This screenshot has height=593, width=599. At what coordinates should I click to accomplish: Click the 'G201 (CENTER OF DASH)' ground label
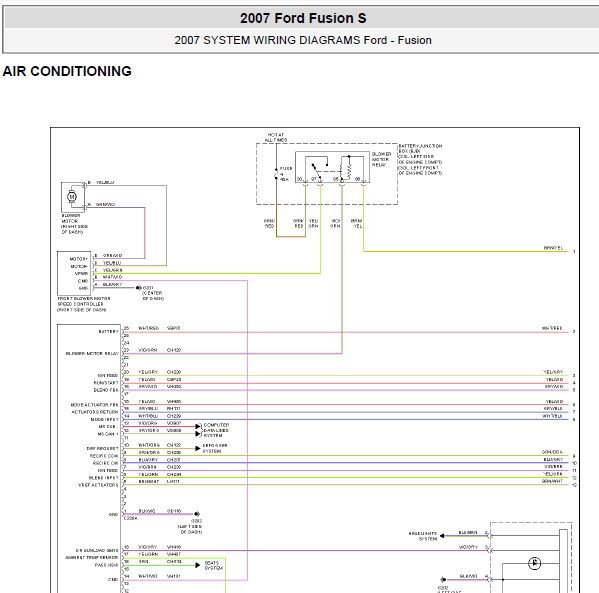(153, 293)
